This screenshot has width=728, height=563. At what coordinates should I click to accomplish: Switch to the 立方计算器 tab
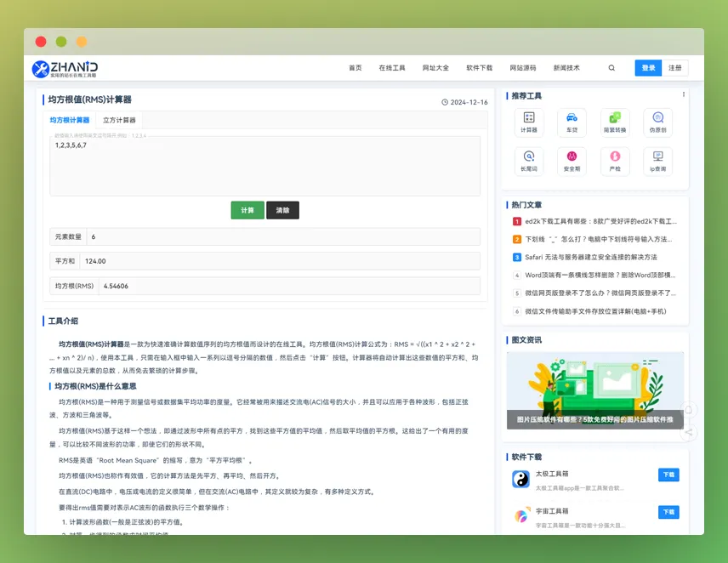119,120
